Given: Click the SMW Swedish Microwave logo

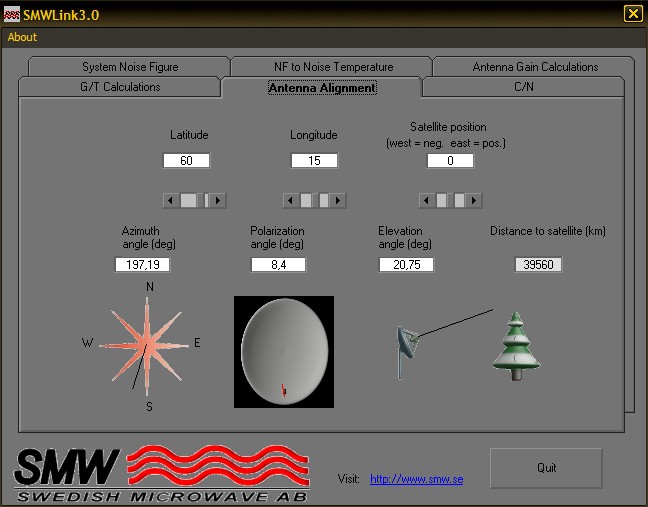Looking at the screenshot, I should pyautogui.click(x=162, y=474).
